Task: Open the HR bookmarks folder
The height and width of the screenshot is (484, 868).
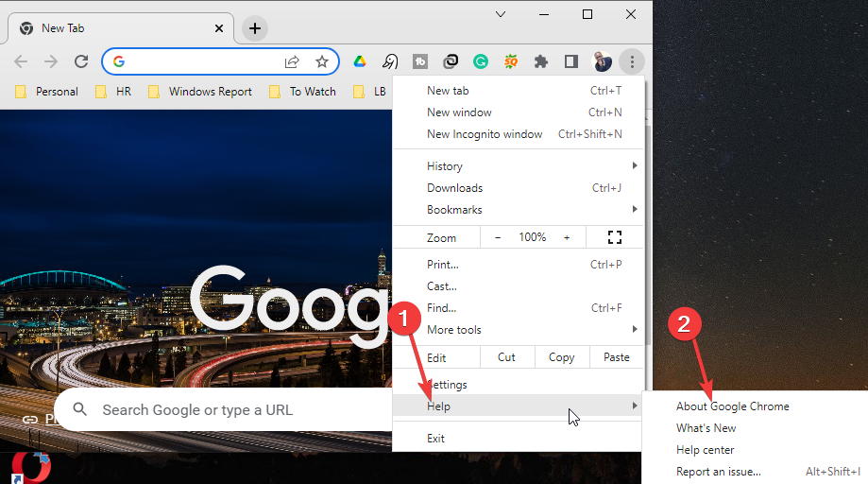Action: (113, 92)
